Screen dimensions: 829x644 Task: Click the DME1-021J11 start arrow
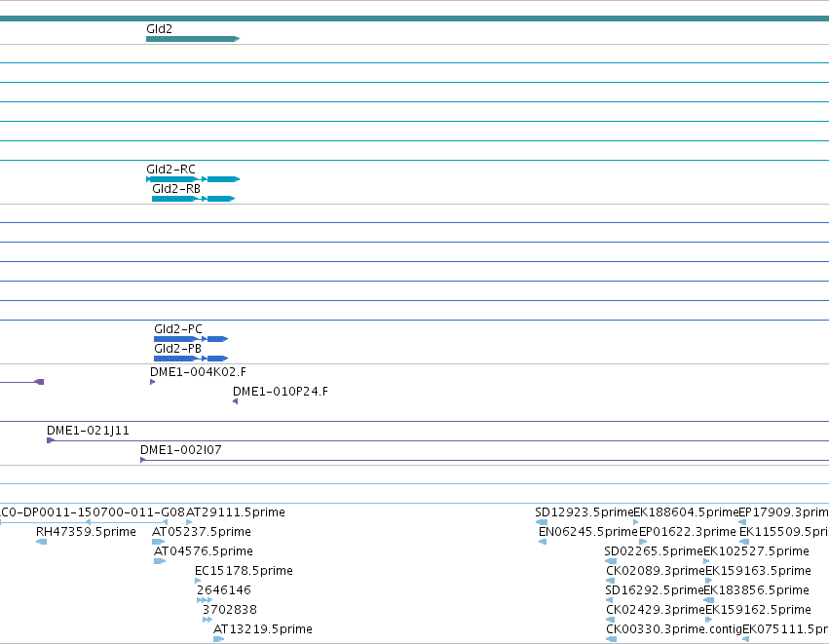coord(51,440)
